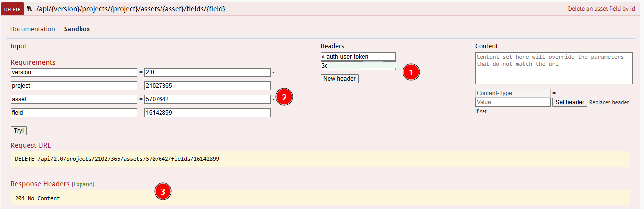Click the Response Headers heading

(40, 184)
